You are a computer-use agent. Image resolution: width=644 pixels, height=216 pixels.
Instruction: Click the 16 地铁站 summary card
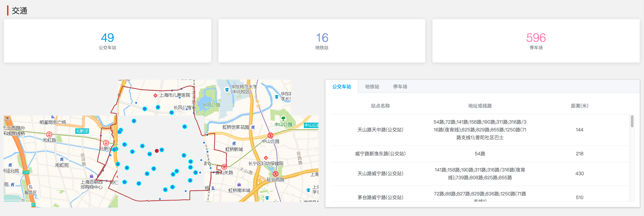point(322,41)
